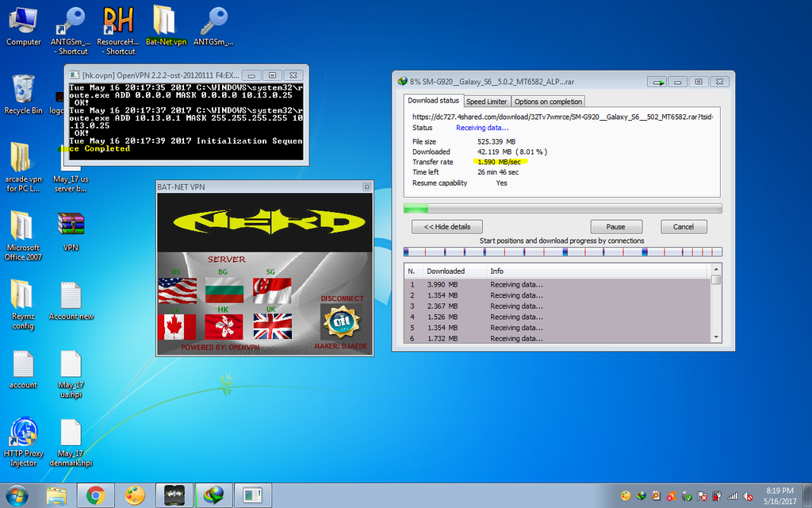Open the Options on completion tab
The height and width of the screenshot is (508, 812).
tap(548, 102)
